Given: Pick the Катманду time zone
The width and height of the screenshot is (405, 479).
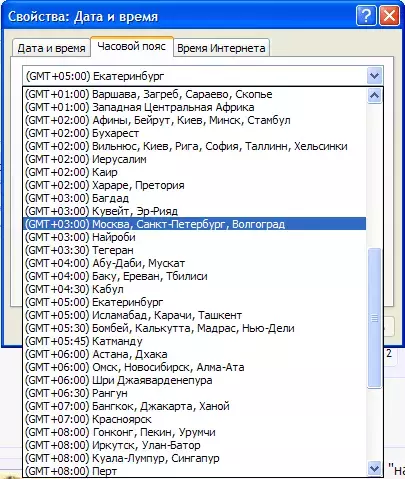Looking at the screenshot, I should click(195, 341).
